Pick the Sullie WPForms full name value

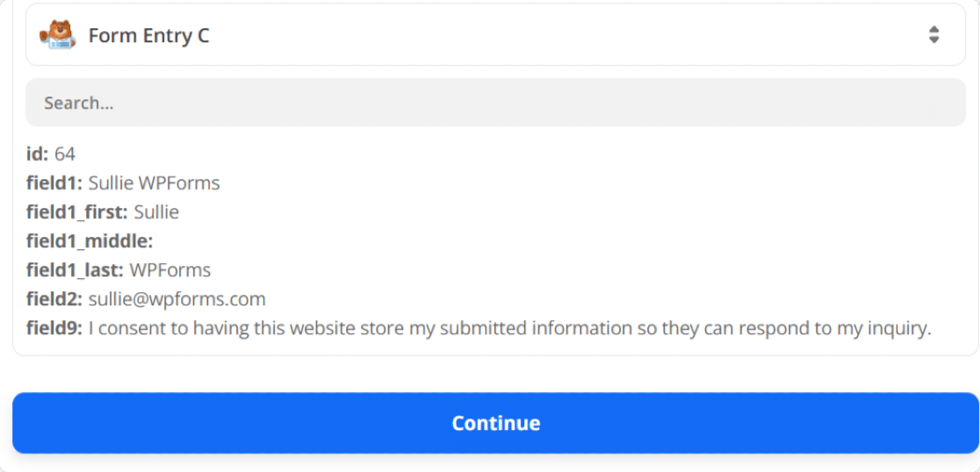pos(154,183)
